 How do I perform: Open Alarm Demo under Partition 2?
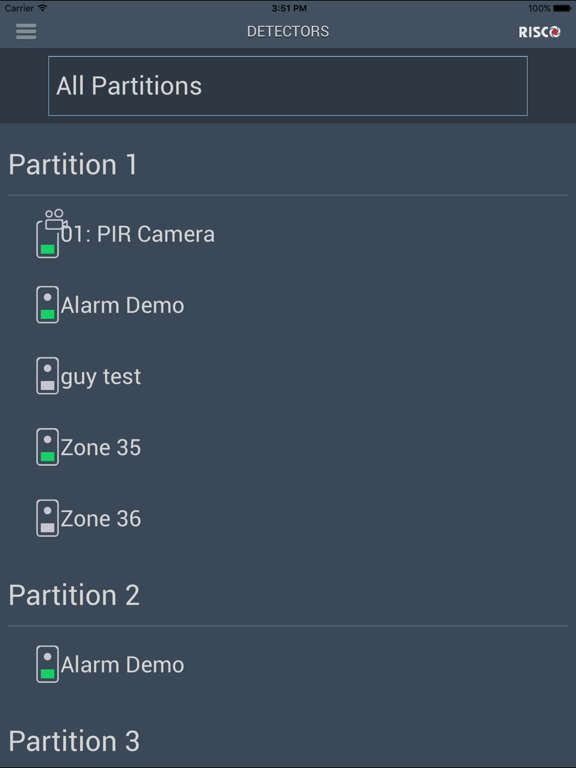coord(122,665)
